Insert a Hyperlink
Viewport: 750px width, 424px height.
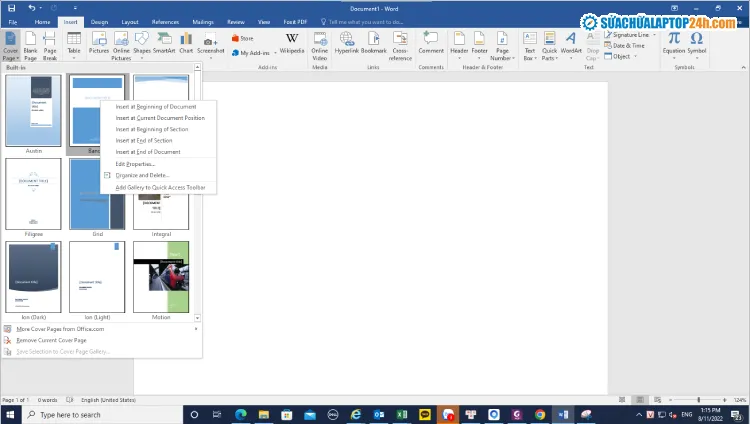347,43
